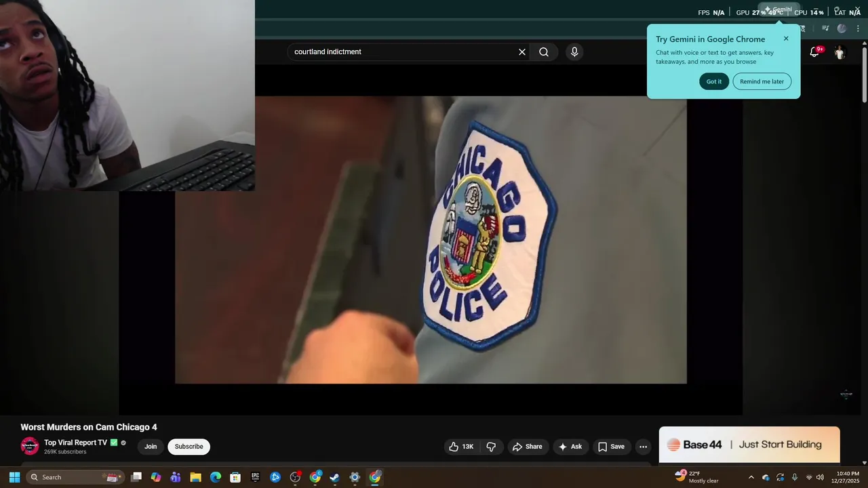Click the search magnifier button
868x488 pixels.
coord(544,52)
